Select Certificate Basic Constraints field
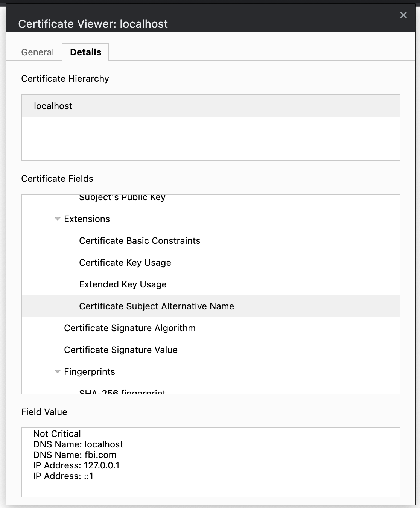The image size is (420, 508). pyautogui.click(x=140, y=240)
